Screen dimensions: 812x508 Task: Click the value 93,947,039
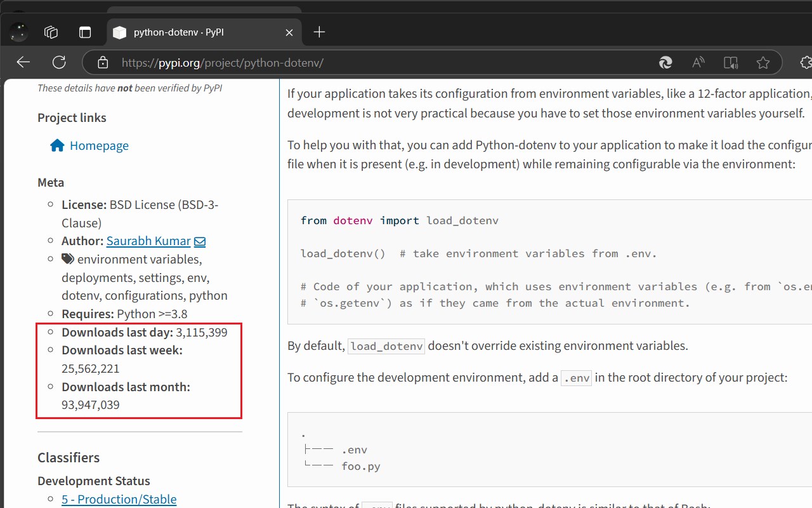click(x=91, y=404)
